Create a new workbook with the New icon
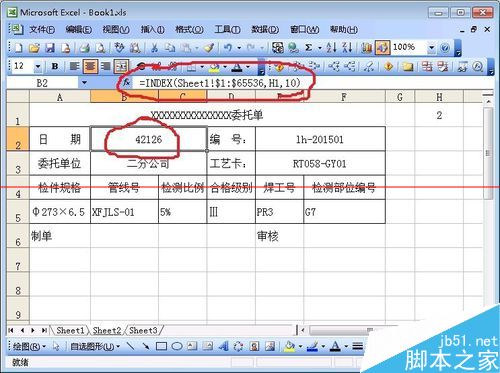The image size is (500, 373). coord(19,48)
